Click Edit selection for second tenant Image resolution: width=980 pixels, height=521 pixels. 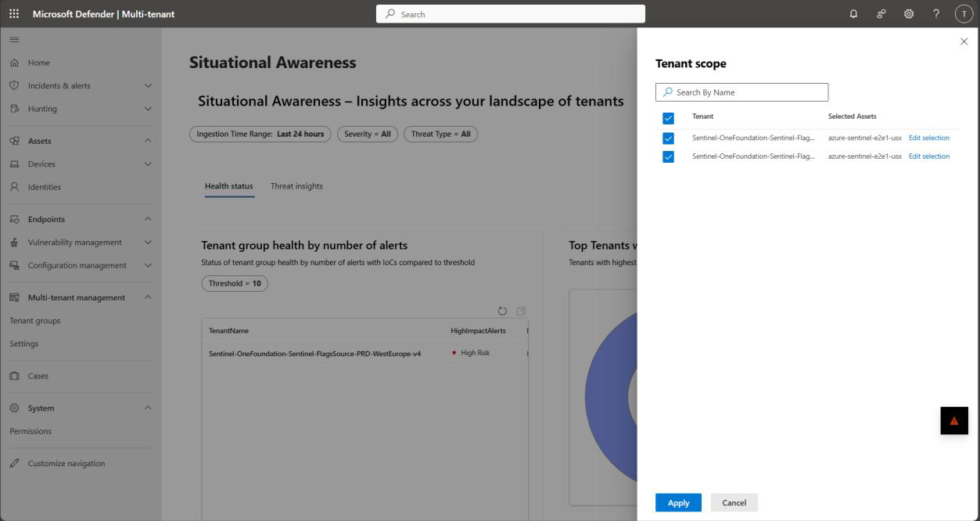click(929, 156)
